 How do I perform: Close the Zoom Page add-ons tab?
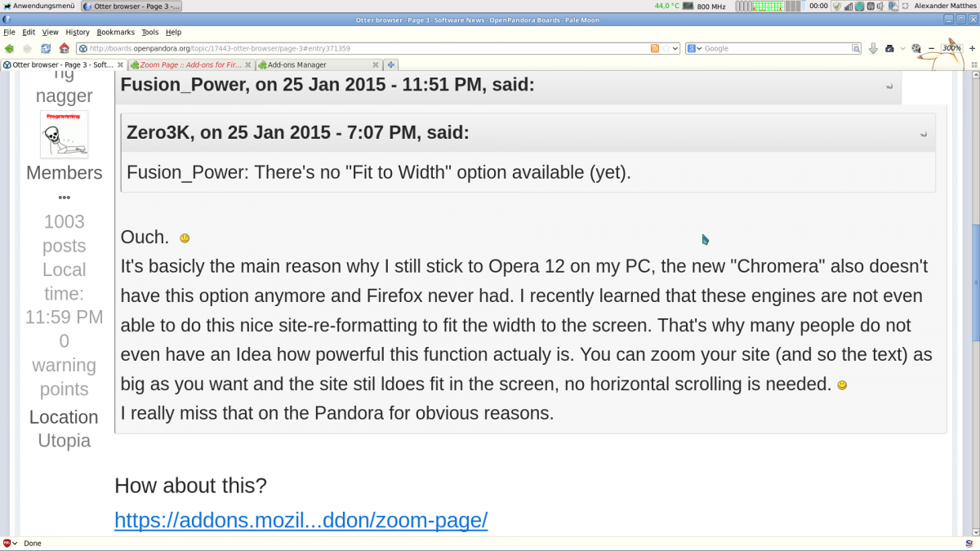pos(247,64)
